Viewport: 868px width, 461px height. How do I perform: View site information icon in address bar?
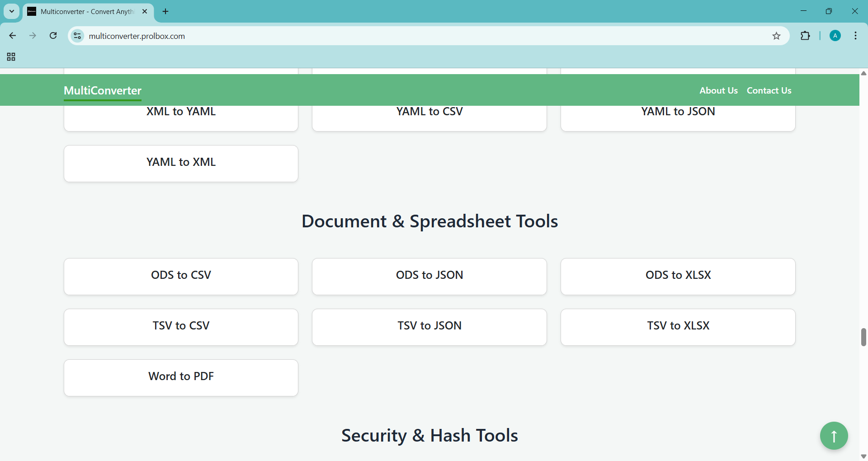pyautogui.click(x=77, y=36)
